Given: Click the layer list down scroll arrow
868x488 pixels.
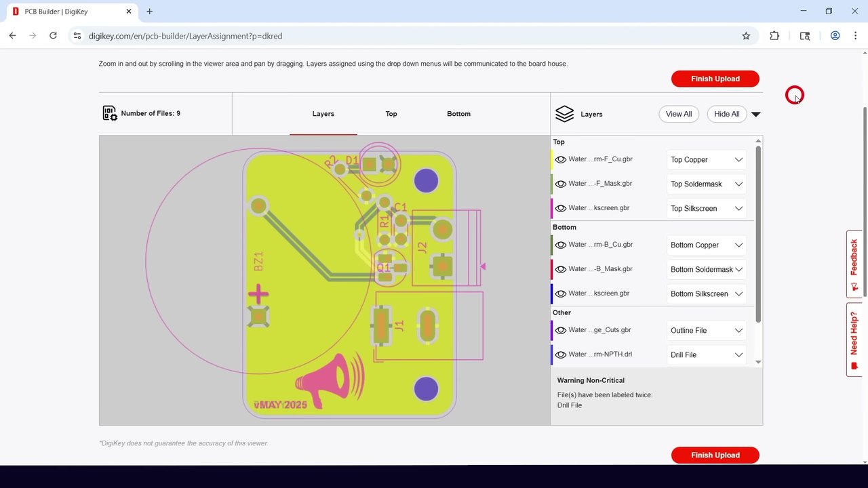Looking at the screenshot, I should pos(758,362).
